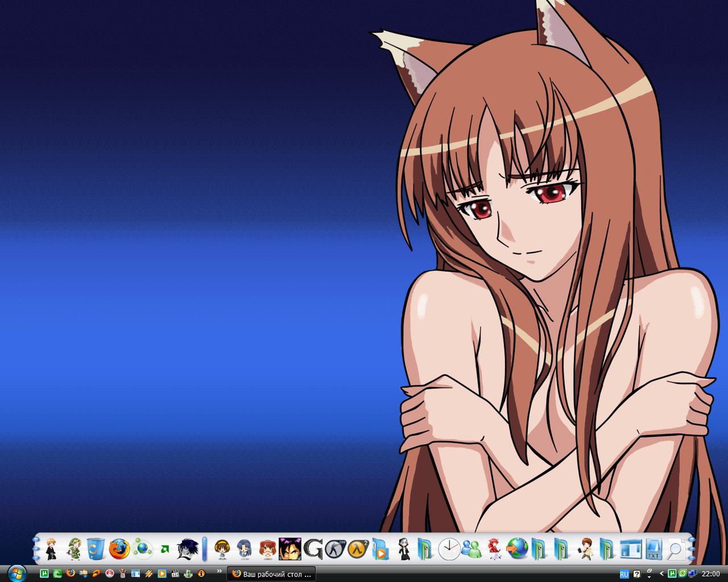This screenshot has height=582, width=728.
Task: Click the green circle tray icon
Action: tap(682, 573)
